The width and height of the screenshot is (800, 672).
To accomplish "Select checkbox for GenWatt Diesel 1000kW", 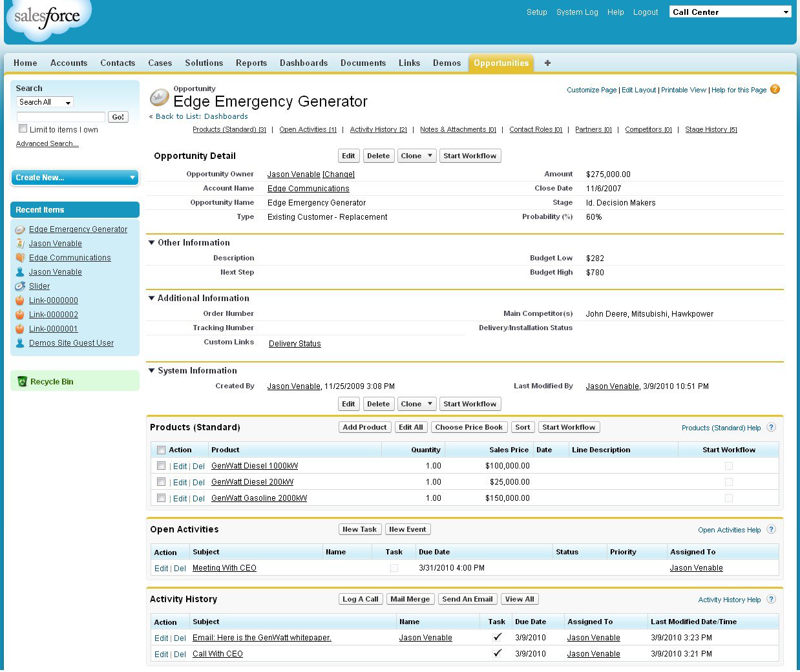I will click(x=161, y=465).
